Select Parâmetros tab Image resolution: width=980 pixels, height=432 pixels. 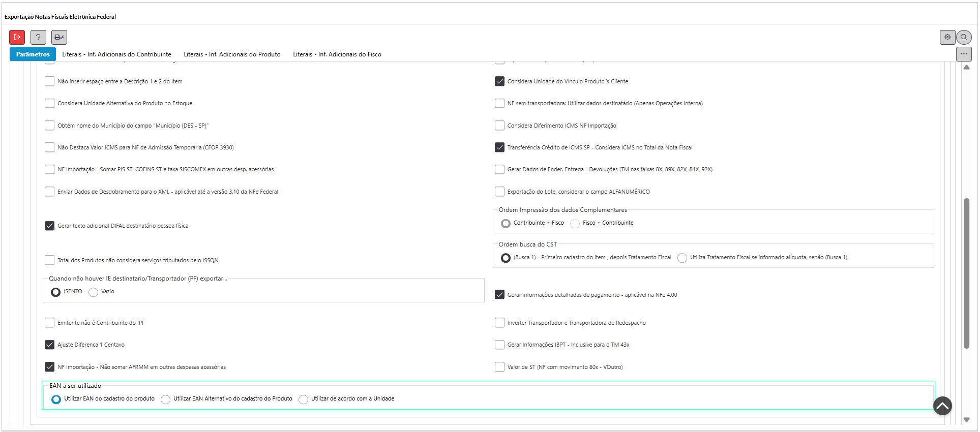[x=33, y=54]
